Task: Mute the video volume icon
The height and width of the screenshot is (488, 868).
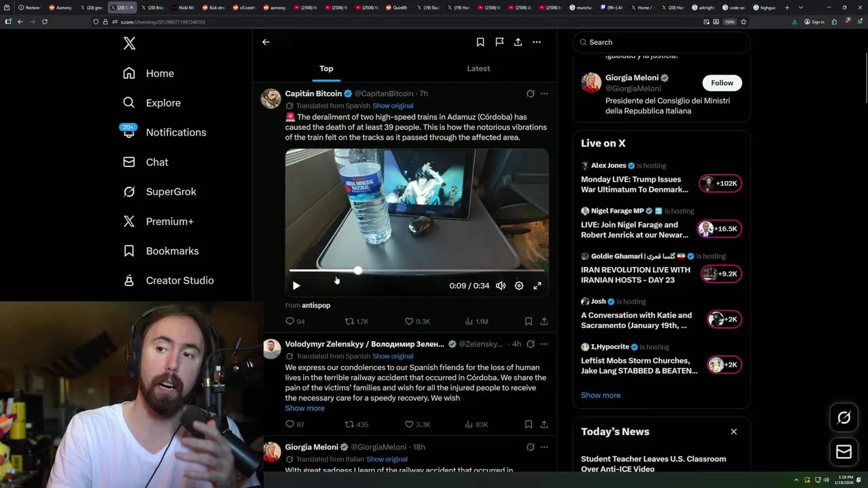Action: (500, 286)
